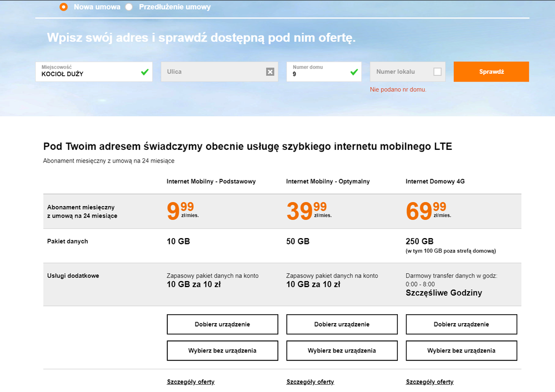Click the green checkmark in Numer domu

(x=354, y=72)
